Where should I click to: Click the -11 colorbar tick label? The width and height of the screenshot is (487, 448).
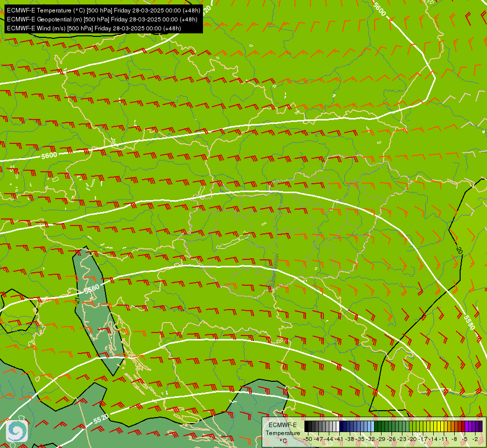444,439
